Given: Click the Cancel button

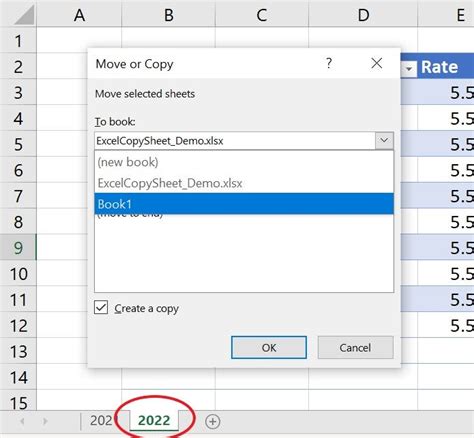Looking at the screenshot, I should tap(355, 347).
